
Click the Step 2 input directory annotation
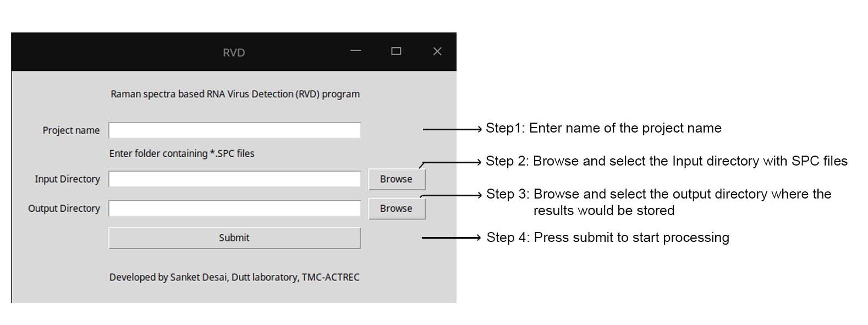(667, 161)
